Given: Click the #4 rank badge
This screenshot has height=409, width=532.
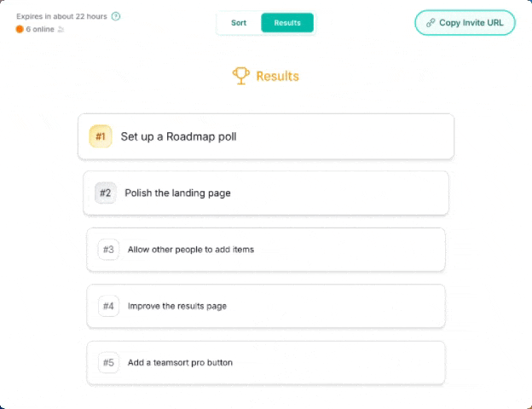Looking at the screenshot, I should click(108, 306).
